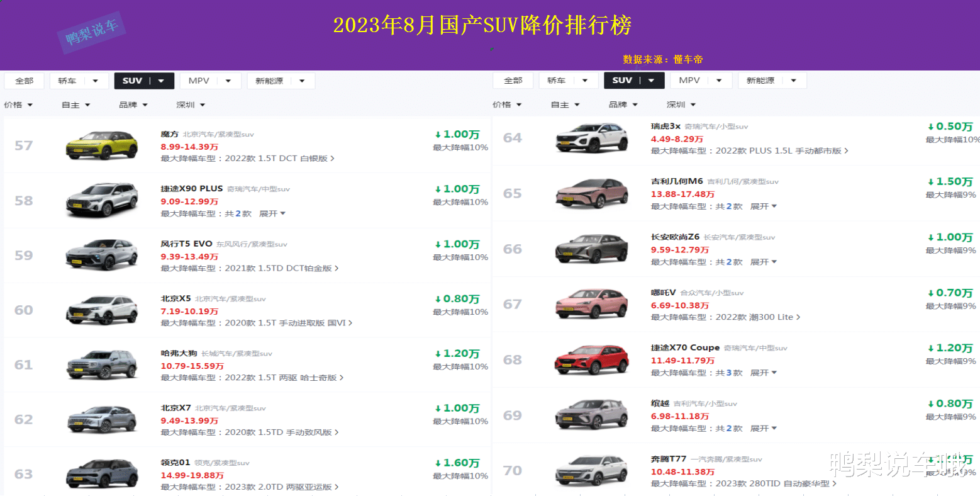Click the 瑞虎3x car name
This screenshot has width=980, height=496.
pos(665,127)
